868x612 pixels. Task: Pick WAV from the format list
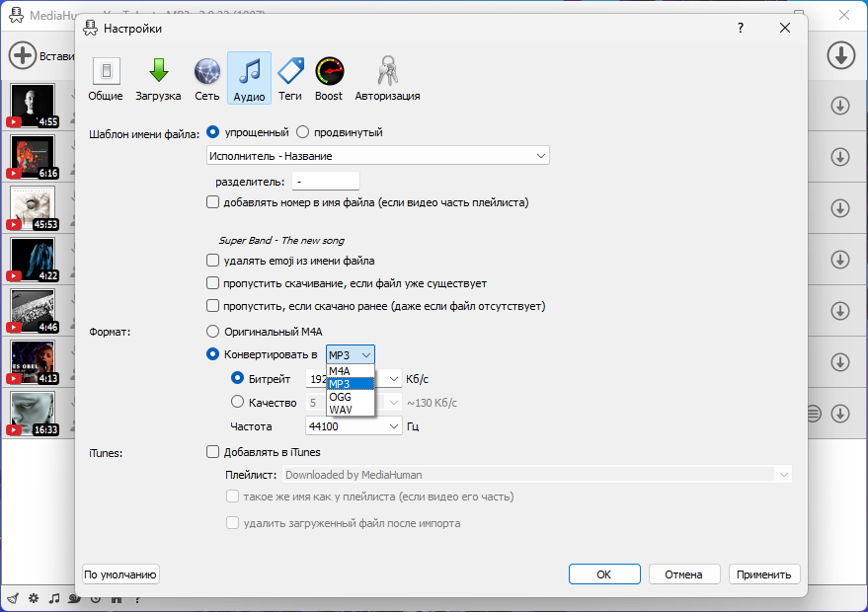[x=351, y=410]
